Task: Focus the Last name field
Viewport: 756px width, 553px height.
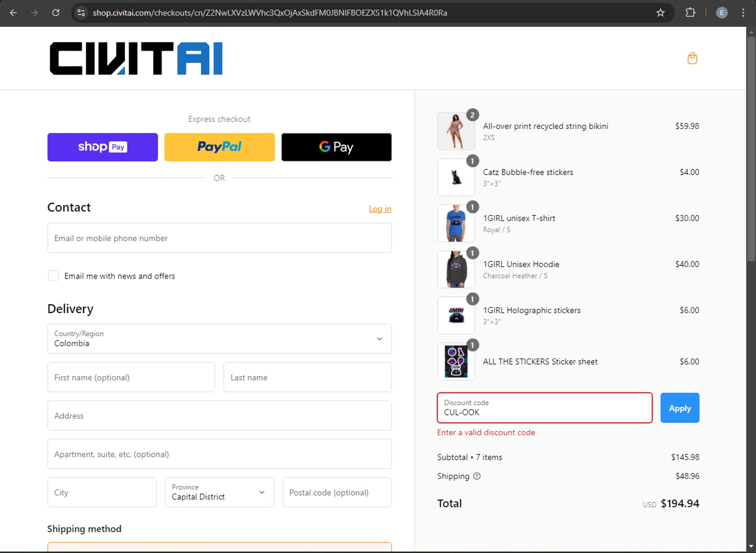Action: pyautogui.click(x=307, y=377)
